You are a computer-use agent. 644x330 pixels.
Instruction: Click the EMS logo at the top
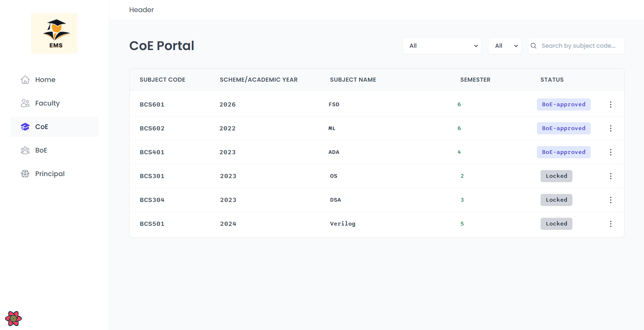point(54,33)
